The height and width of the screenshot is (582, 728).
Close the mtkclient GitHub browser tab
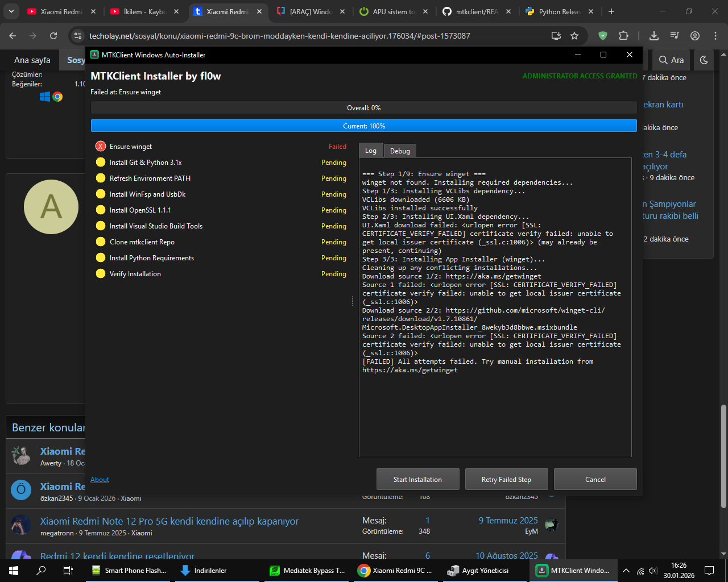pos(508,11)
